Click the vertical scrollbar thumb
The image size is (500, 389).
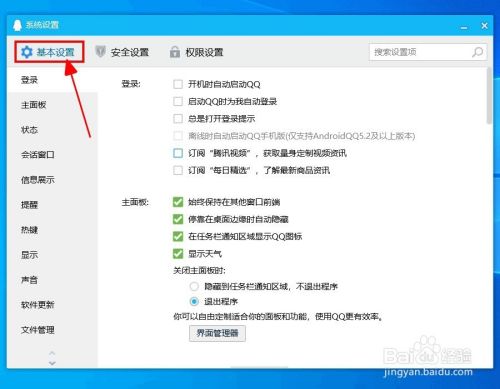pyautogui.click(x=489, y=96)
